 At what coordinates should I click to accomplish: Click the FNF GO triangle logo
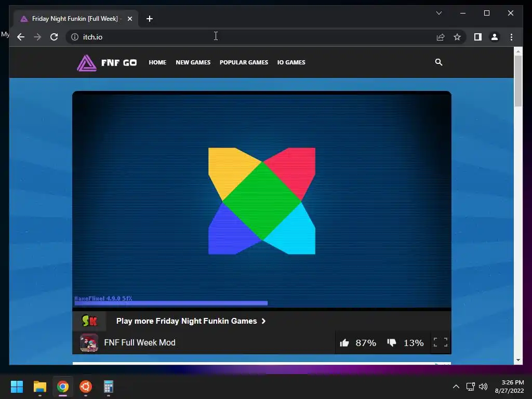[87, 63]
